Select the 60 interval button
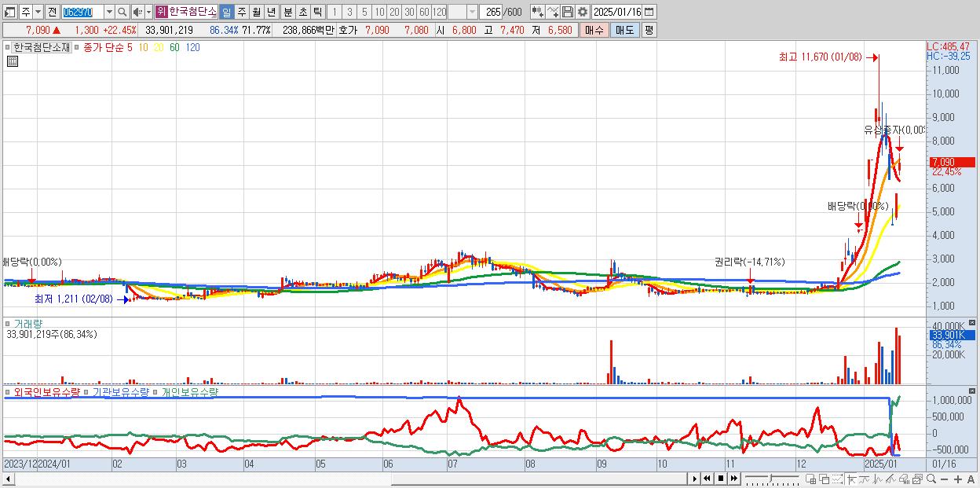 point(424,12)
